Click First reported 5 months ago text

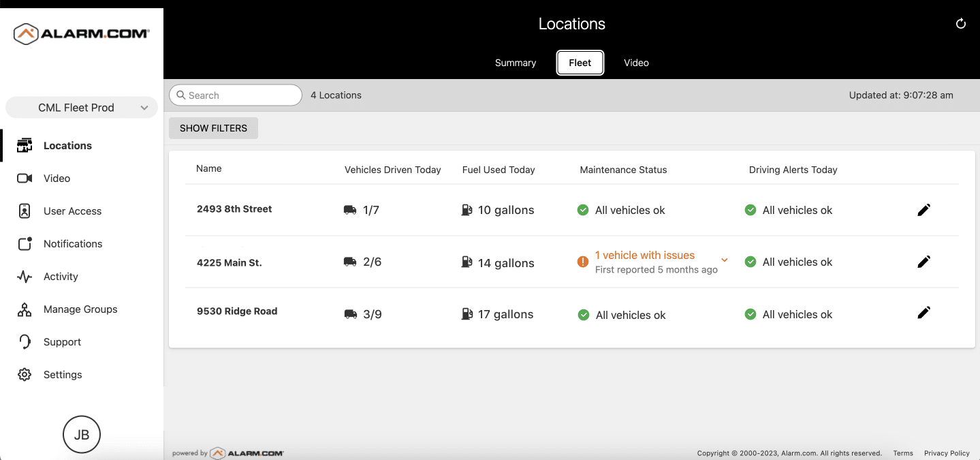click(657, 270)
